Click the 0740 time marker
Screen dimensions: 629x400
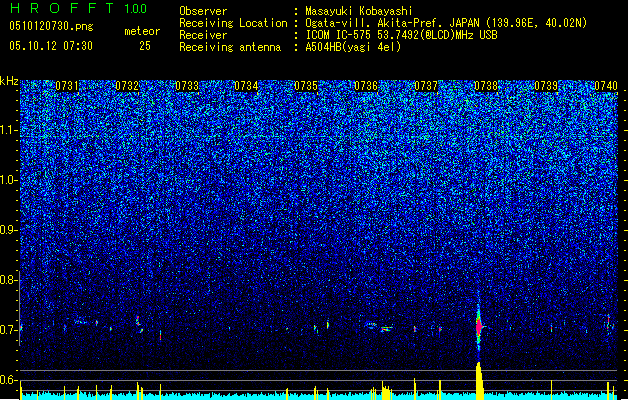606,86
